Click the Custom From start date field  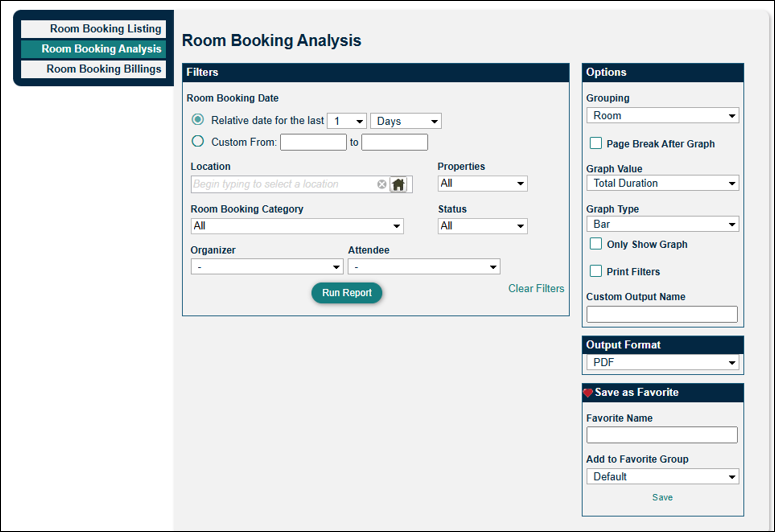point(313,142)
